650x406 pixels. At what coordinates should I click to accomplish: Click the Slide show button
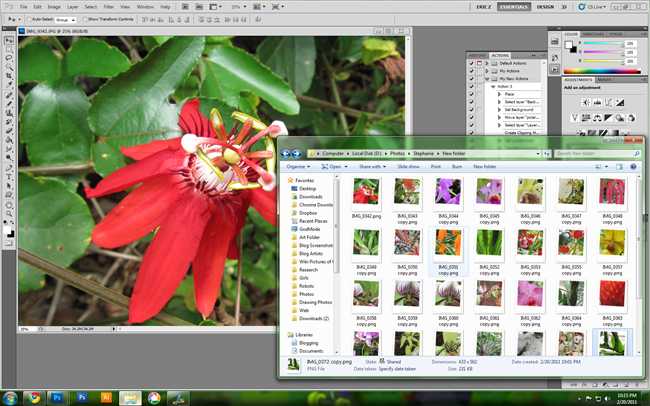point(408,167)
